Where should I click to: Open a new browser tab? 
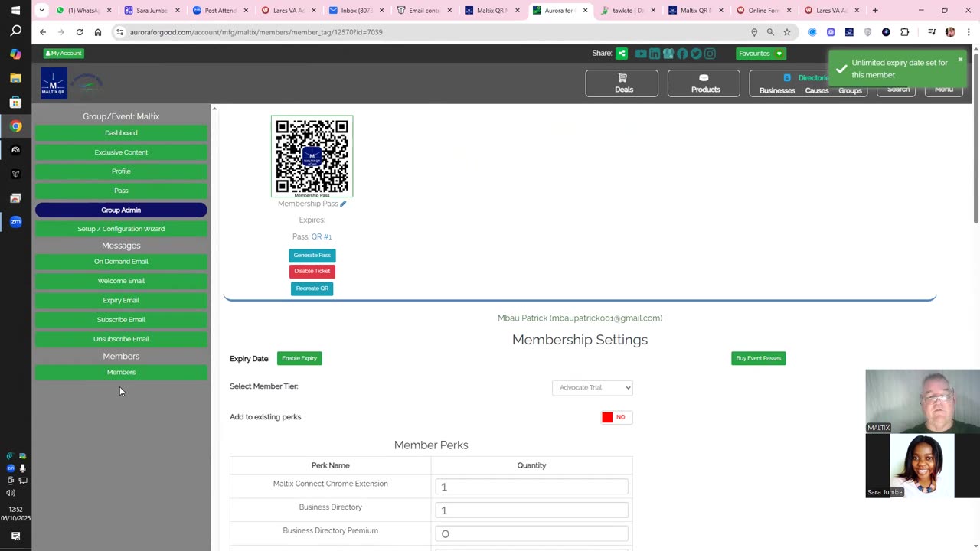875,11
